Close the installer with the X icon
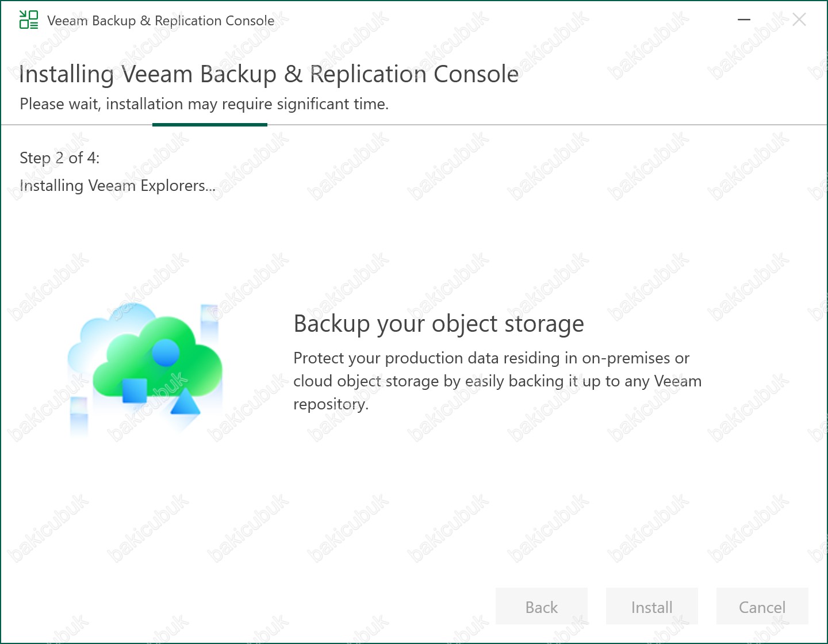Image resolution: width=828 pixels, height=644 pixels. tap(799, 20)
